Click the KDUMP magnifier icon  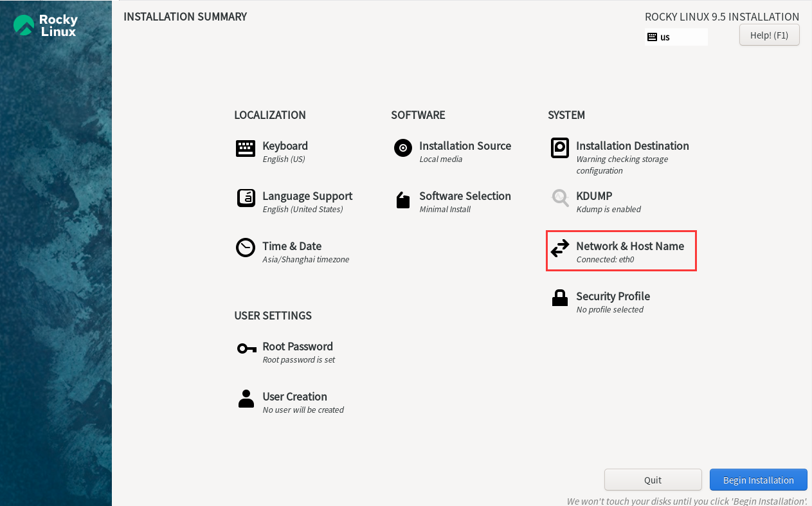click(x=560, y=198)
